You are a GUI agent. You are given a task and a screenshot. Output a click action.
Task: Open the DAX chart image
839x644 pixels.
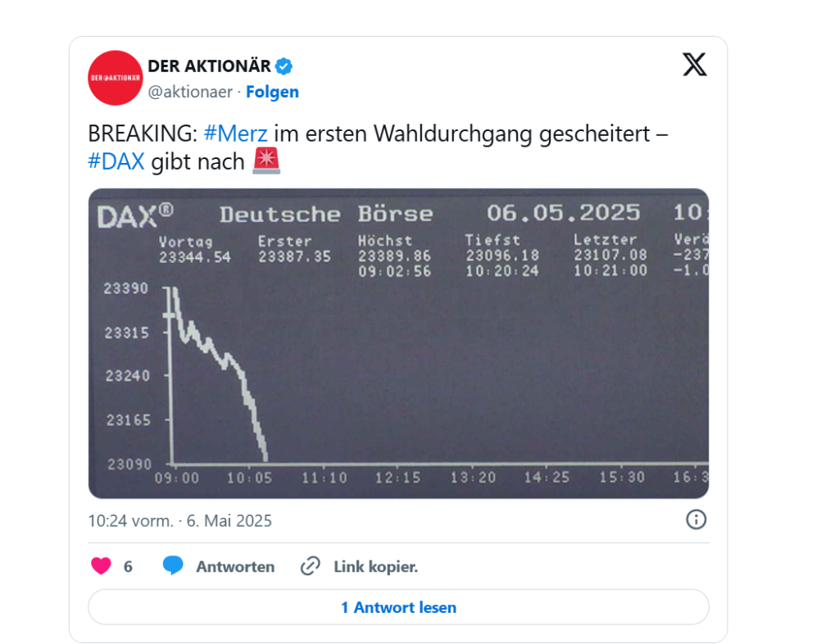399,343
